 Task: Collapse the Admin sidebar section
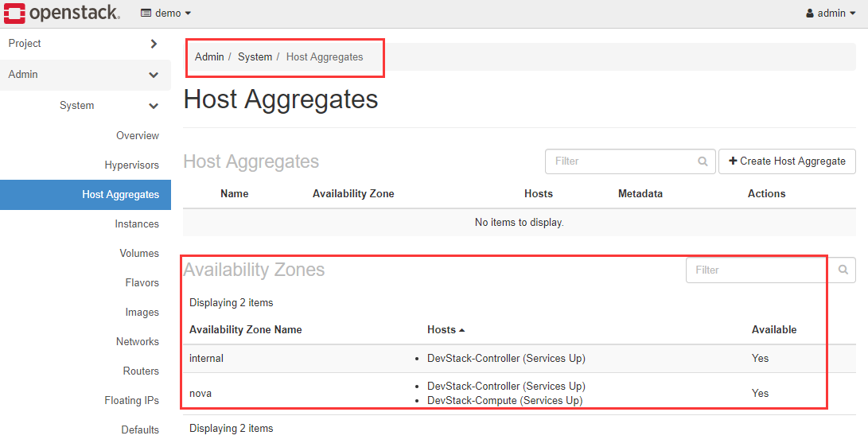(x=85, y=75)
